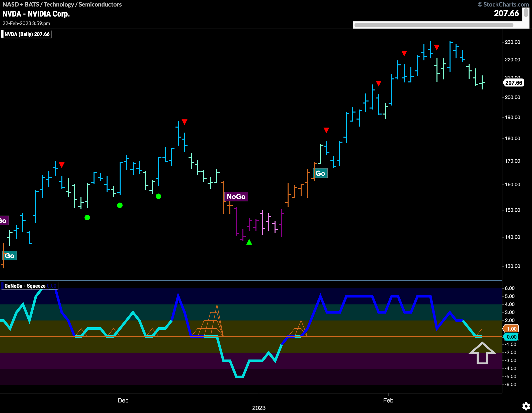Click the NVDA (Daily) 207.66 legend label
The height and width of the screenshot is (413, 532).
[x=27, y=34]
